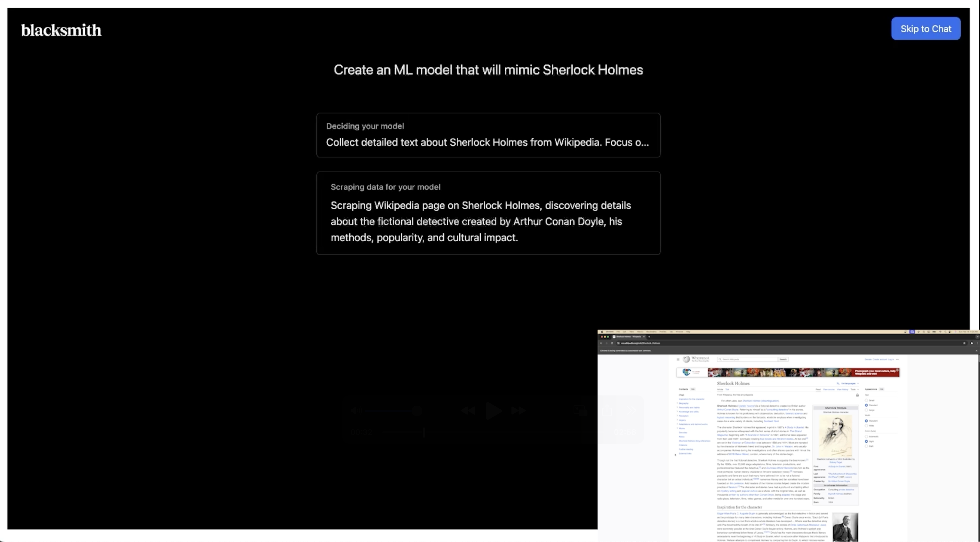The width and height of the screenshot is (980, 542).
Task: Select Wide width radio option
Action: 866,425
